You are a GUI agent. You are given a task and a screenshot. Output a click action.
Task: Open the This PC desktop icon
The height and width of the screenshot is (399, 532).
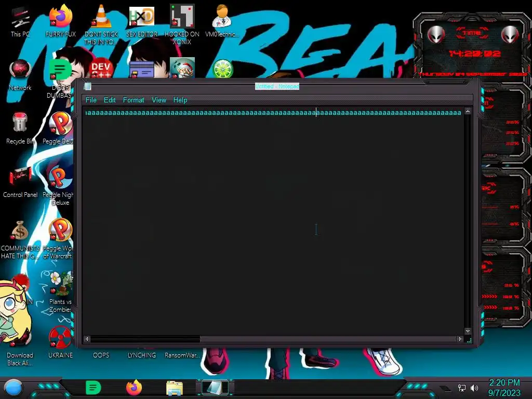tap(20, 21)
